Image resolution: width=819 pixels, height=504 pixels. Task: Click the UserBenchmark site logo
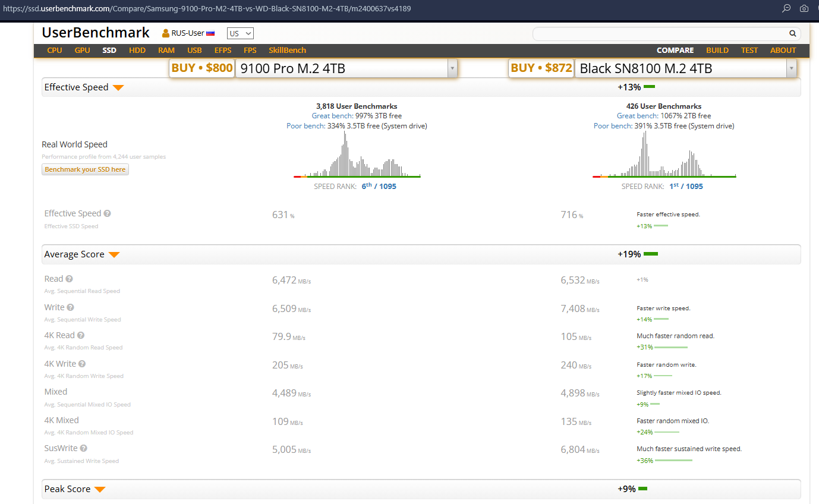click(96, 33)
